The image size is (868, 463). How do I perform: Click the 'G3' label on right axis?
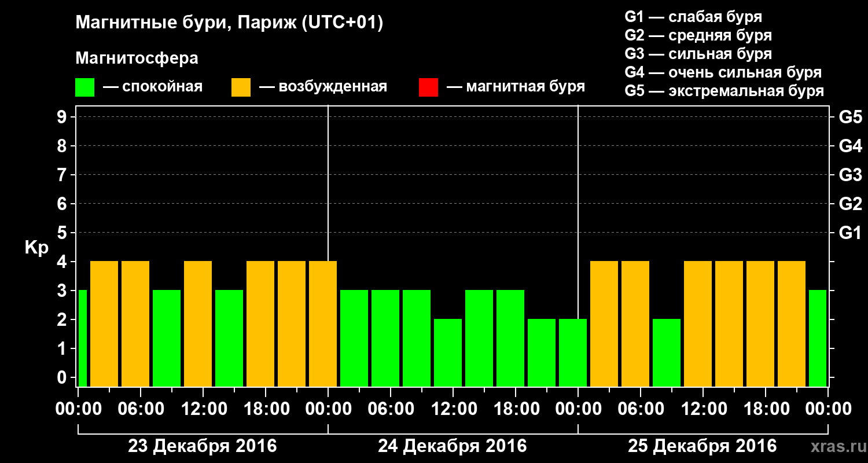click(x=850, y=175)
